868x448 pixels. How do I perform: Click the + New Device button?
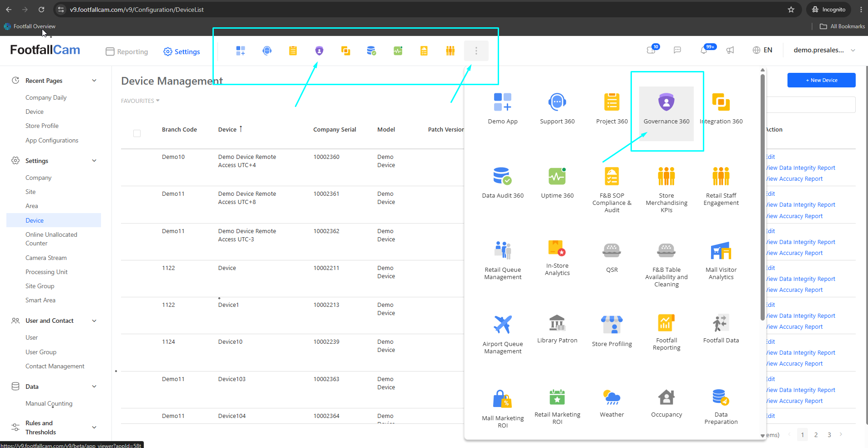click(x=821, y=80)
